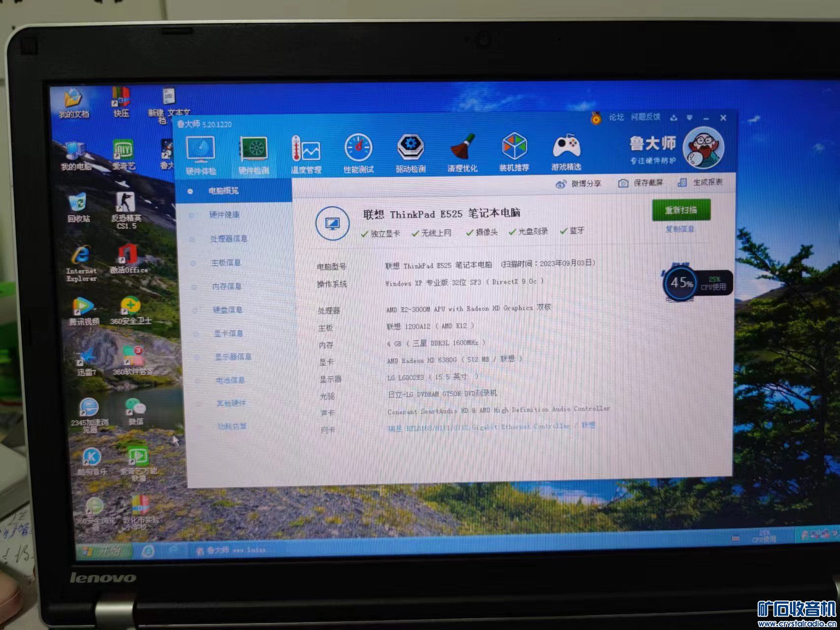This screenshot has height=630, width=840.
Task: Open 显示器信息 sidebar tab
Action: click(233, 357)
